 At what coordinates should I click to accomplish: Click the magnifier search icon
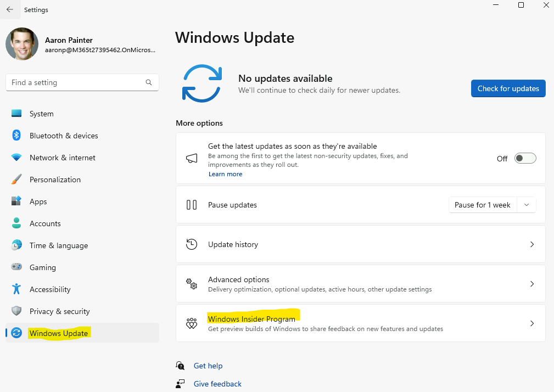coord(149,82)
